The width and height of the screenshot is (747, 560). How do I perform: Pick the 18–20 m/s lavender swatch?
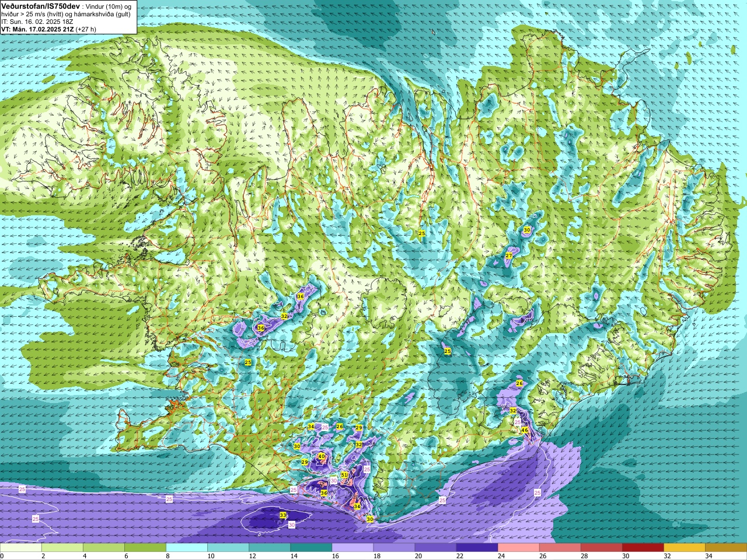(394, 548)
